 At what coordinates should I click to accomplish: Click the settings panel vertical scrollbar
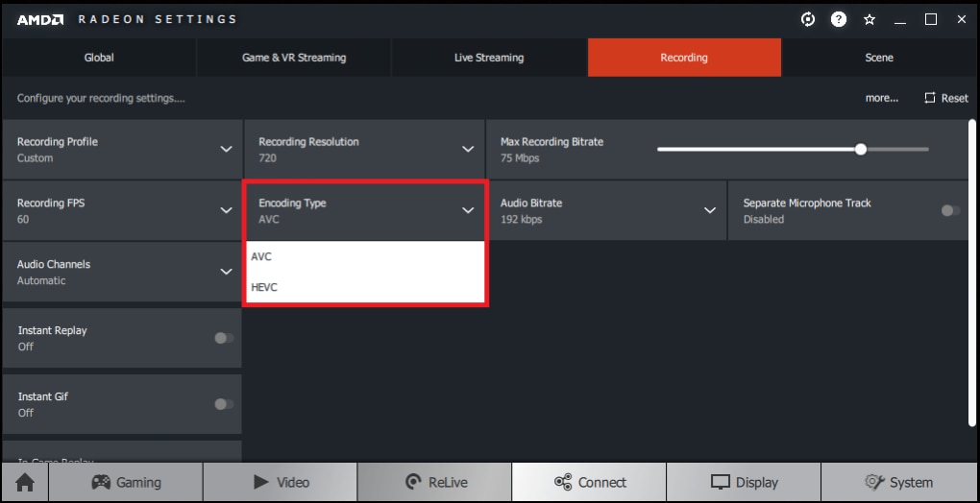[972, 274]
